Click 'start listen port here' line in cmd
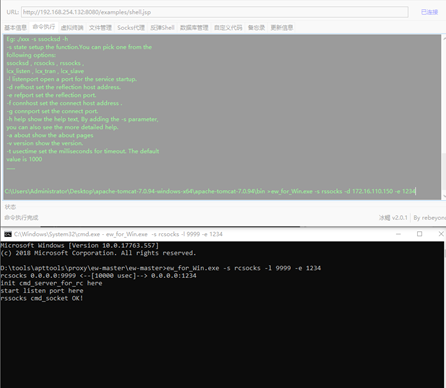Screen dimensions: 446x388 [x=42, y=291]
